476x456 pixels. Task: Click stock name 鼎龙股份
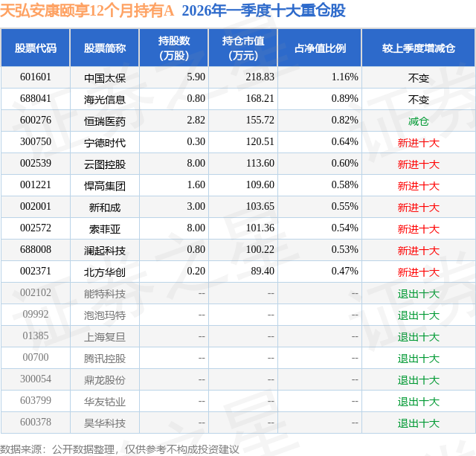pyautogui.click(x=105, y=380)
